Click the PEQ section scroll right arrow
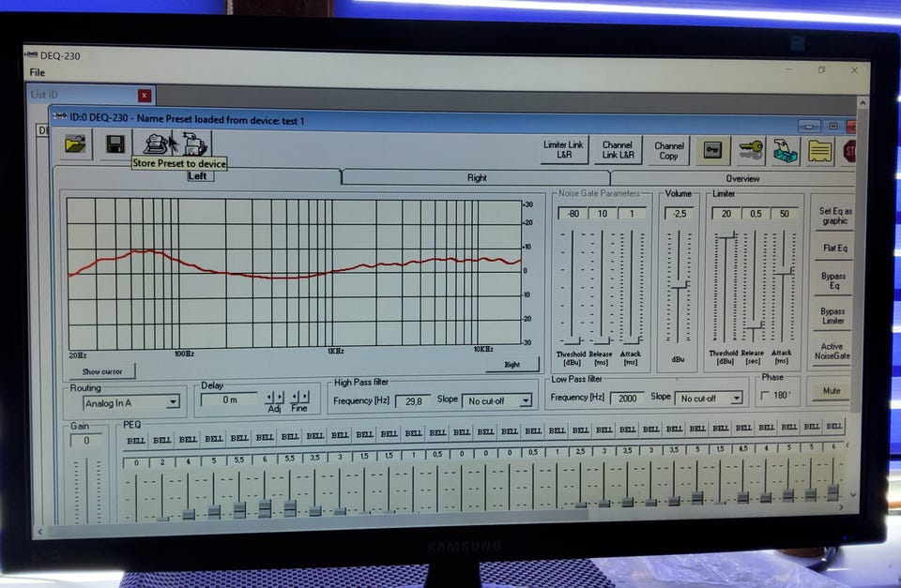 [x=841, y=507]
